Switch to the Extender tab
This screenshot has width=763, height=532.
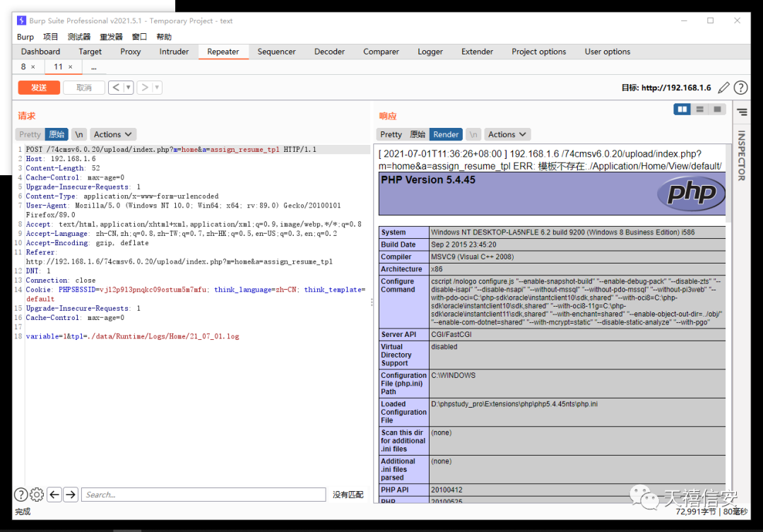(477, 52)
